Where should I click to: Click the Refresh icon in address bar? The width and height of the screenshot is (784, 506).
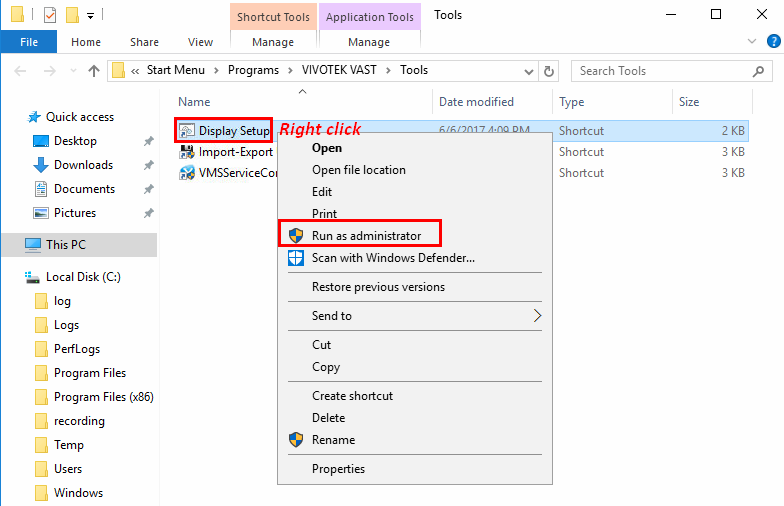coord(548,71)
